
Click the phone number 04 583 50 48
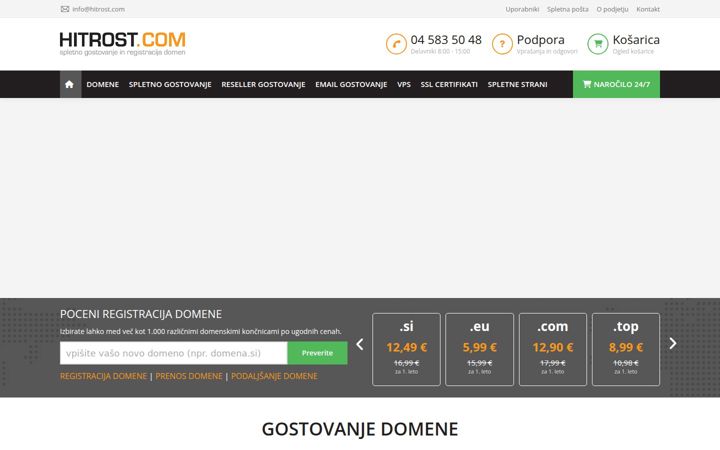click(446, 40)
